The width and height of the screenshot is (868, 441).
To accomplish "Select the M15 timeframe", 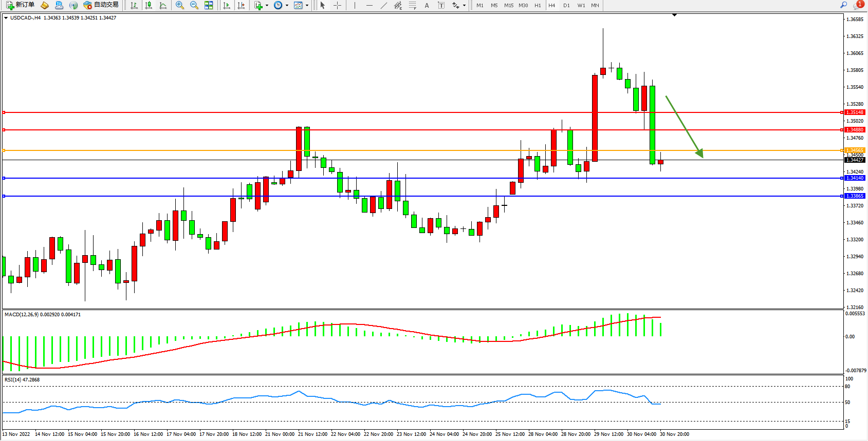I will [x=508, y=5].
